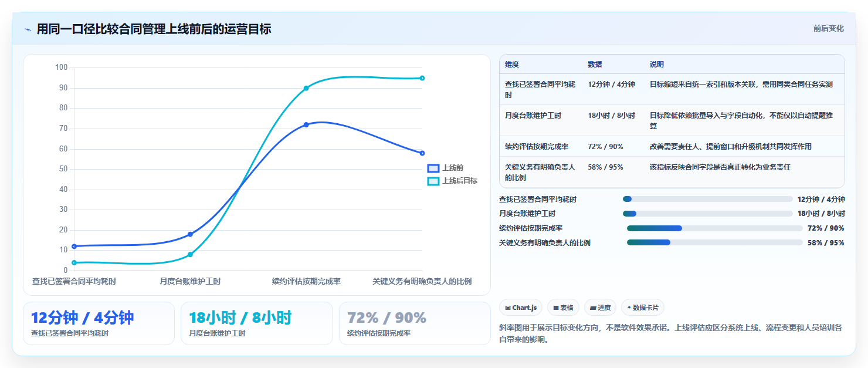The height and width of the screenshot is (368, 868).
Task: Click the cyan 上线后目标 point at 95 on the chart
Action: 422,78
